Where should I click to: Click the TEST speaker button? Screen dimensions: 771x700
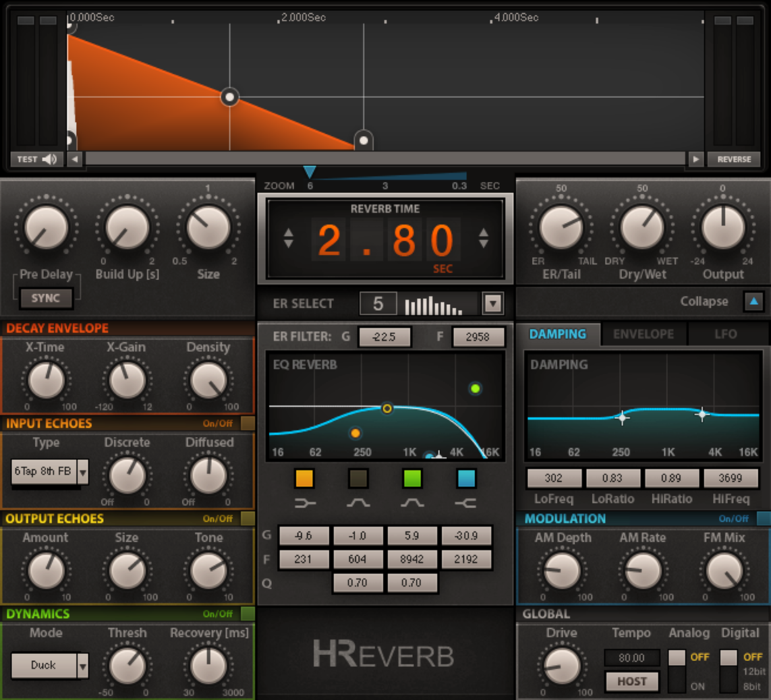coord(37,159)
